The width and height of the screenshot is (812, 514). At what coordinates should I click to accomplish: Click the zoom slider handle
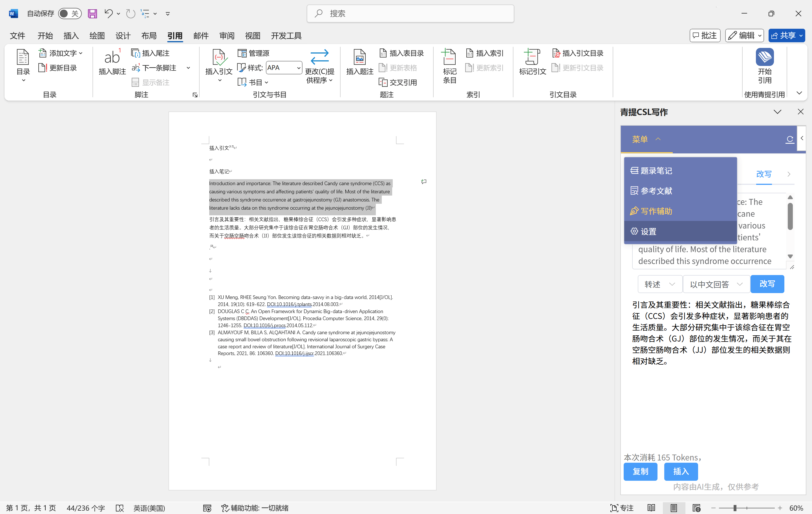[734, 508]
